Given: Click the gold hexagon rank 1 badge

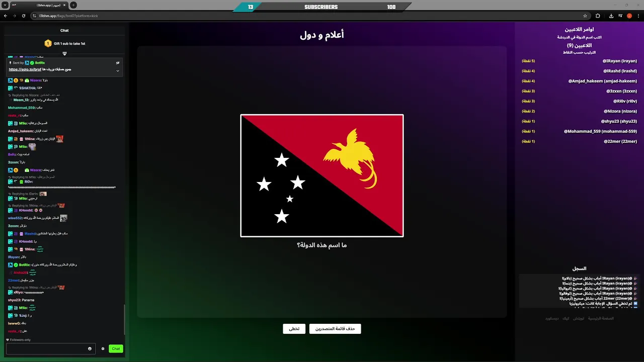Looking at the screenshot, I should 48,44.
